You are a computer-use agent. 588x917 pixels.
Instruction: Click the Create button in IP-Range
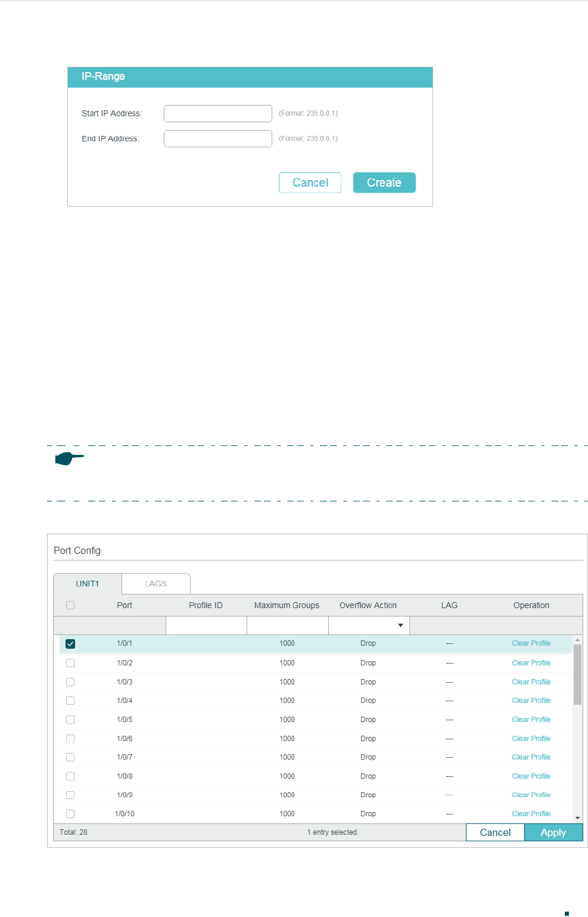[384, 182]
